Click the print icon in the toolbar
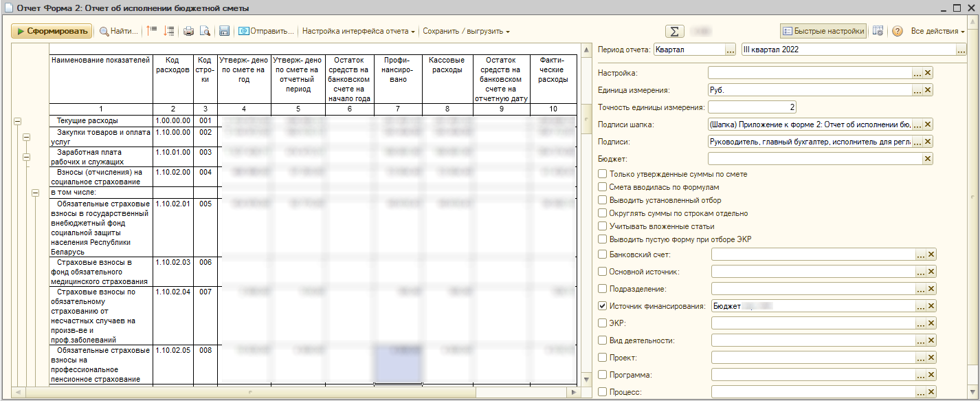980x401 pixels. [188, 31]
